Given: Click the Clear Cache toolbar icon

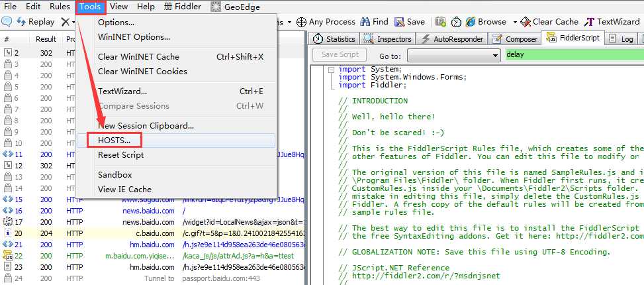Looking at the screenshot, I should click(x=549, y=22).
